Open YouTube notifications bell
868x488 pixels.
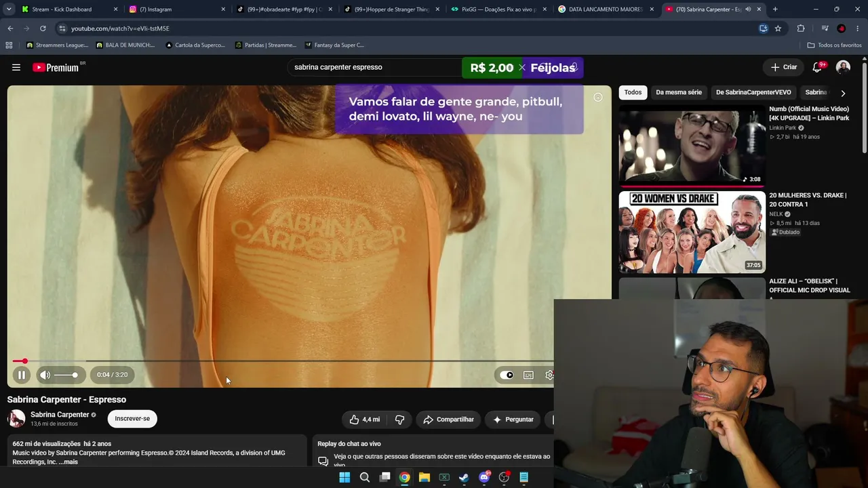(x=817, y=67)
